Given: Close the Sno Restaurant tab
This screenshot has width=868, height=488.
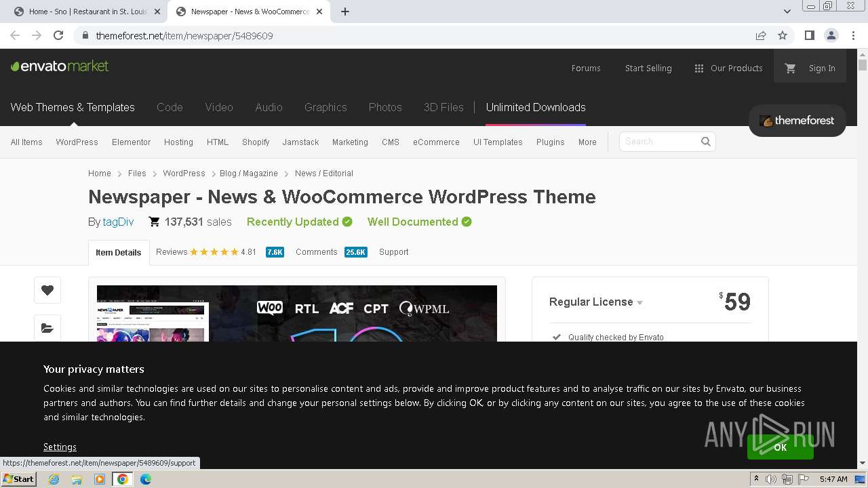Looking at the screenshot, I should point(157,12).
